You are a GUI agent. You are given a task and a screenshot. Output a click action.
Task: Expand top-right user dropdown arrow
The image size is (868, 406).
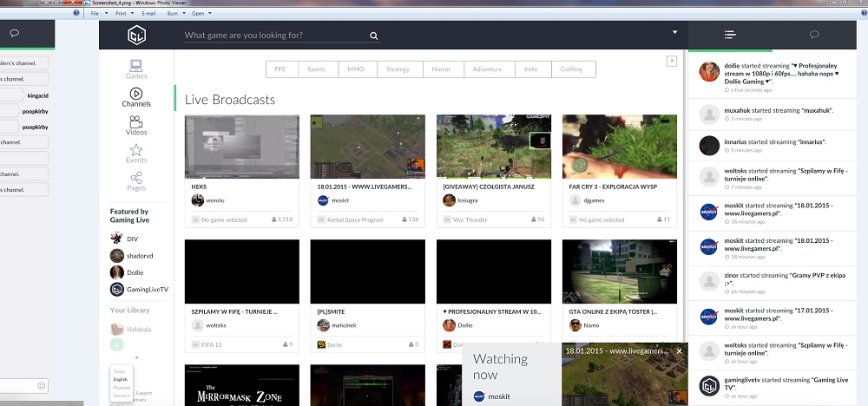click(x=674, y=32)
